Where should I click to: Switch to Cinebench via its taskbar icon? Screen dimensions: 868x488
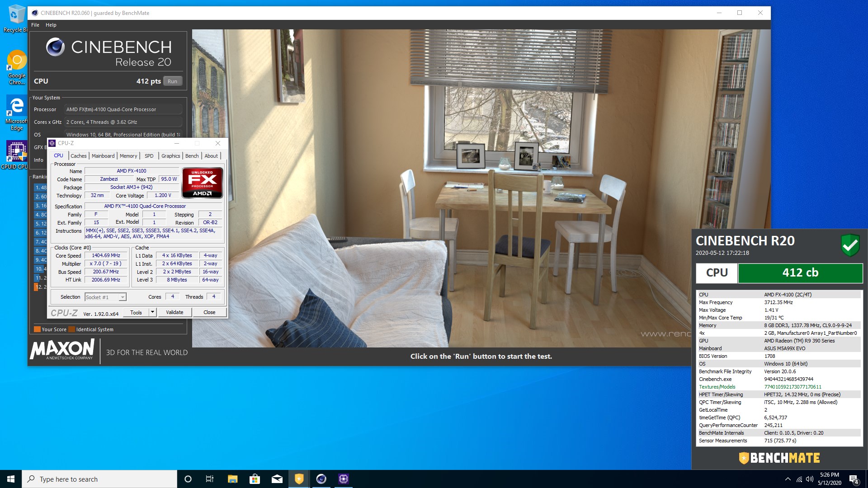[321, 479]
